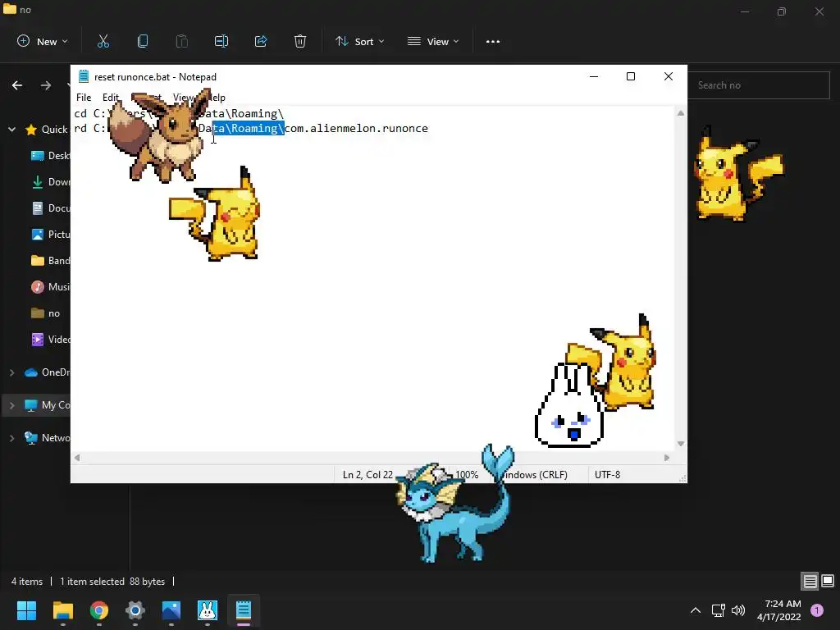Screen dimensions: 840x630
Task: Open Settings from the taskbar
Action: (135, 610)
